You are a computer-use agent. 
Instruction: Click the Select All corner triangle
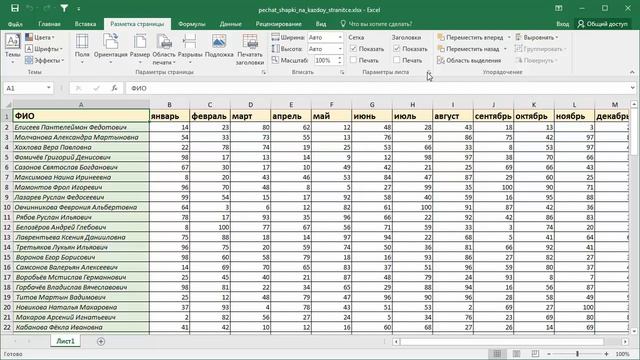tap(8, 105)
